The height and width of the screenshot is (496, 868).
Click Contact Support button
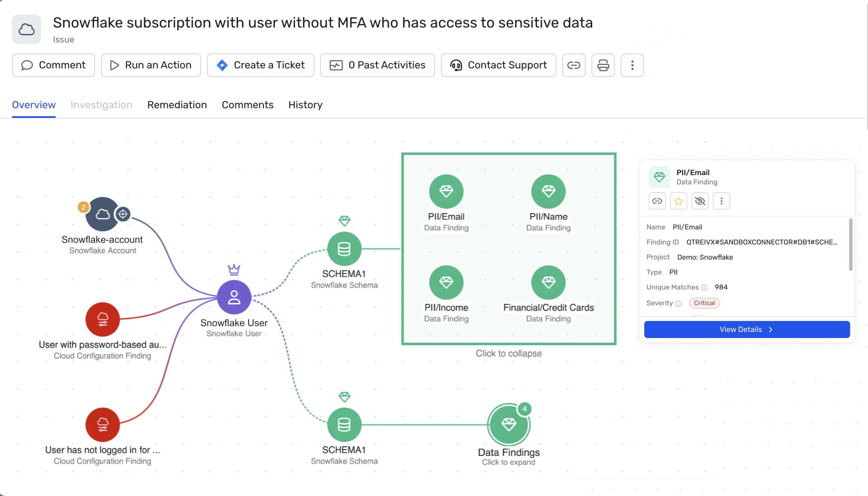498,65
